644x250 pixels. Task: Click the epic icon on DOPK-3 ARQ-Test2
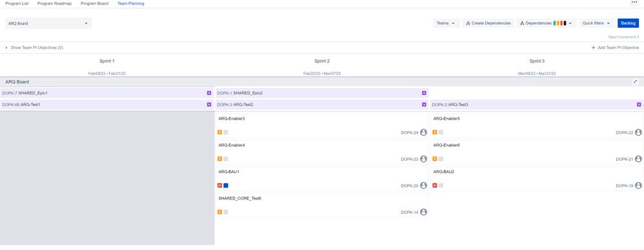424,105
